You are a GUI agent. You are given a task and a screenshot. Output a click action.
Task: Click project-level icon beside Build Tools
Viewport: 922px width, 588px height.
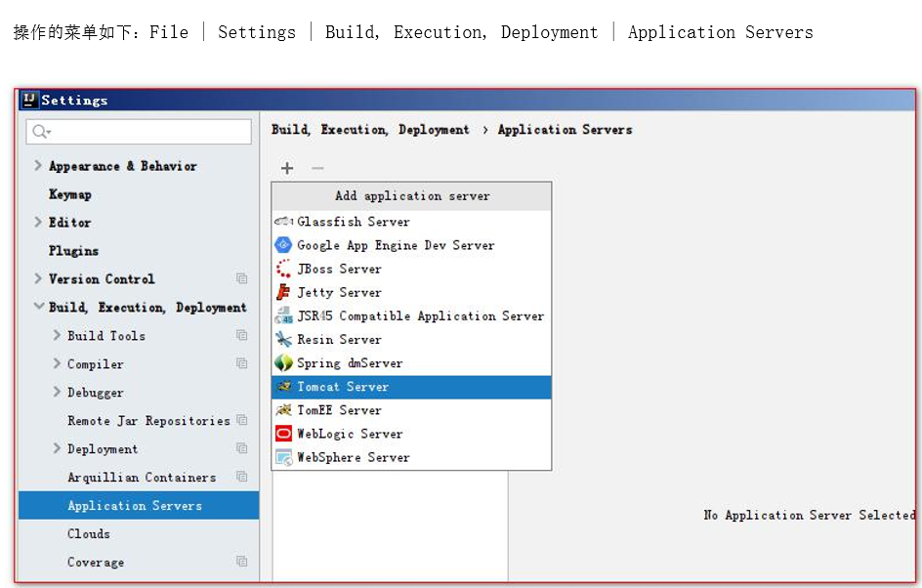click(x=241, y=335)
